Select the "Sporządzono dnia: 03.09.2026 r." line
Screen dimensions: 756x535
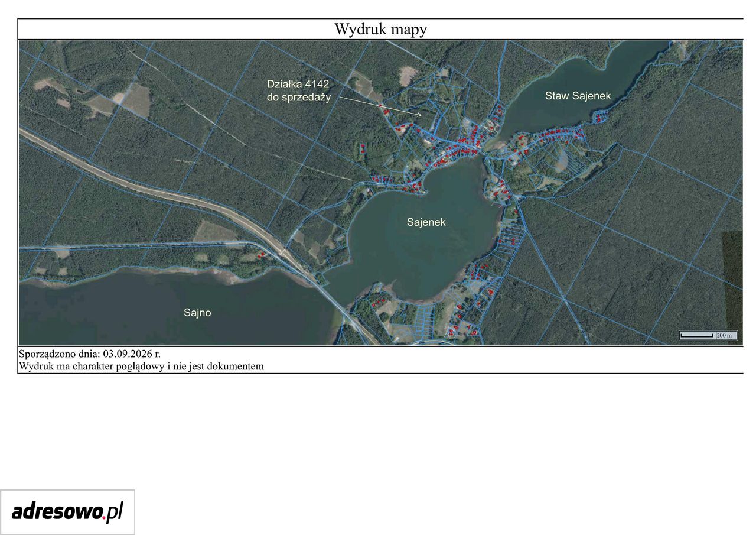(x=90, y=354)
